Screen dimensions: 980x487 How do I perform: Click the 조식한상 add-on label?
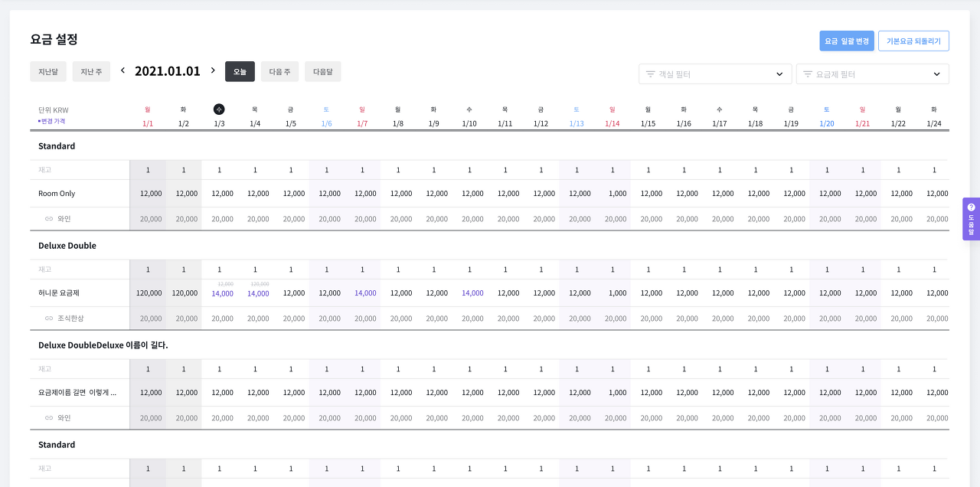[x=70, y=319]
